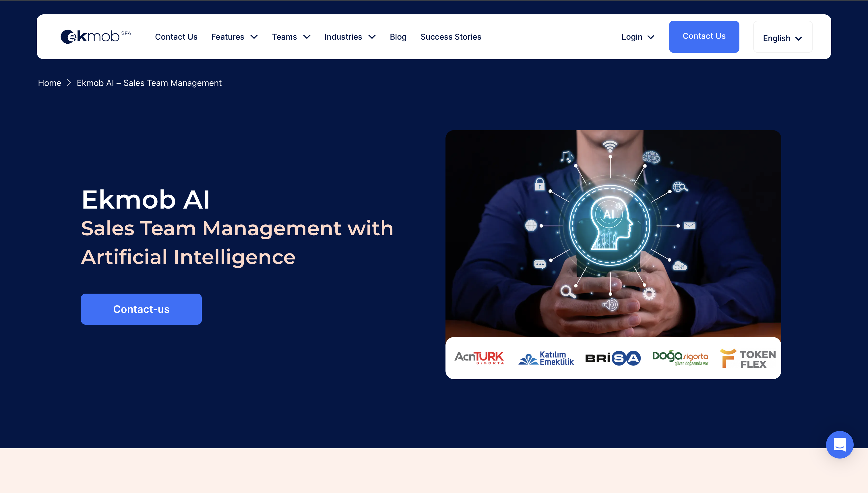
Task: Click the Doğa Sigorta logo
Action: pos(680,358)
